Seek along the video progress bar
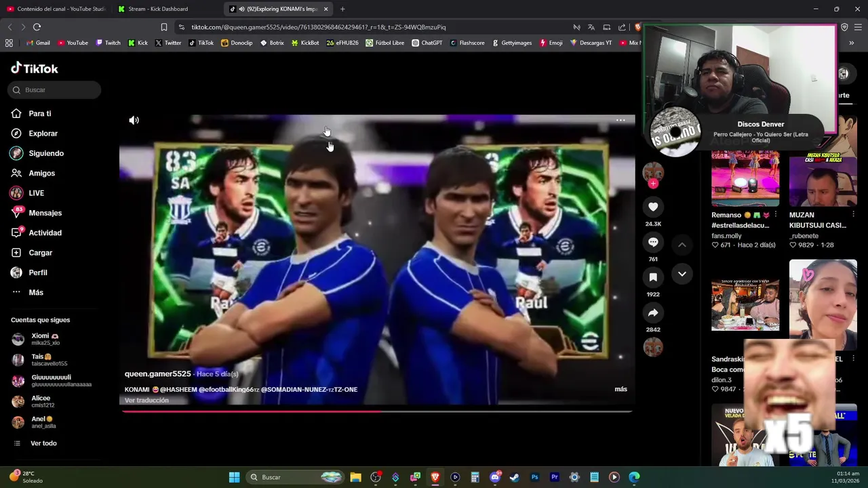This screenshot has height=488, width=868. pyautogui.click(x=377, y=411)
